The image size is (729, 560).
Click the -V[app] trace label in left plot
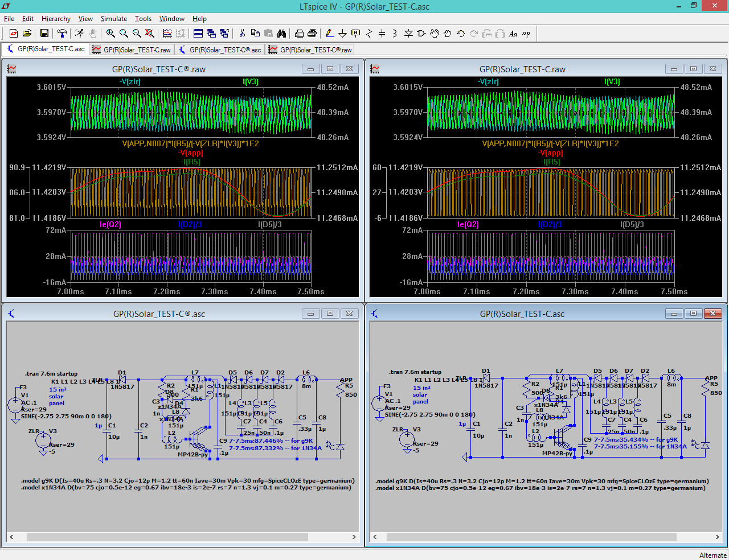click(190, 153)
